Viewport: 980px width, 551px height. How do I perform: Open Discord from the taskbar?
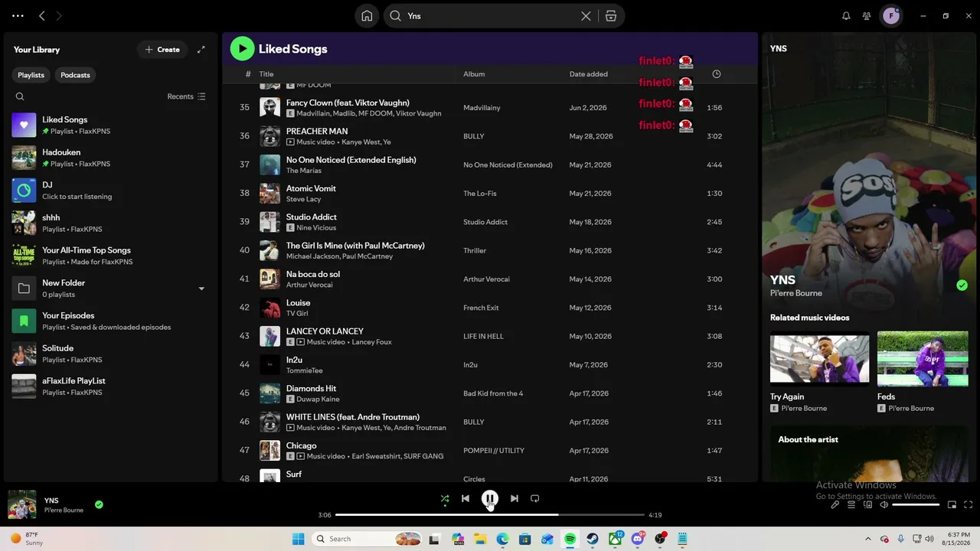[638, 539]
